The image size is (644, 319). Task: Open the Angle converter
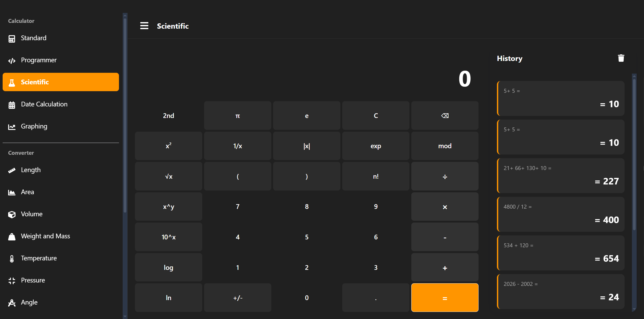click(x=29, y=302)
